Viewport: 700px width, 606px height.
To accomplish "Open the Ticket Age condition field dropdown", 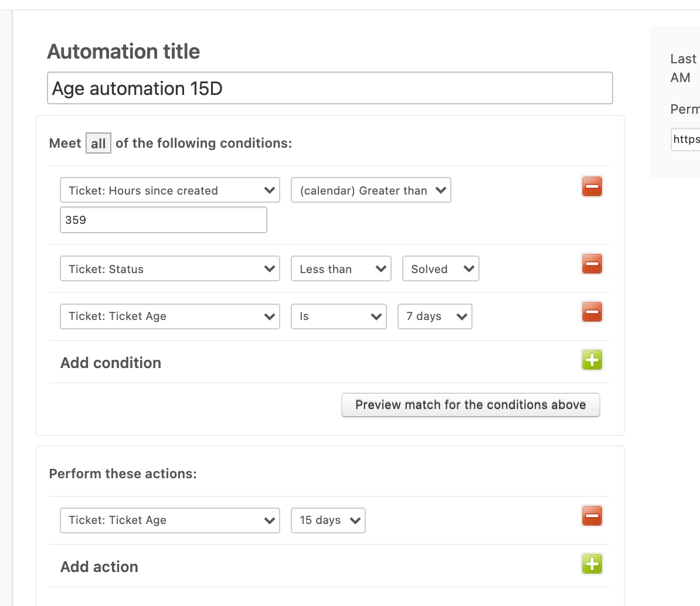I will click(x=170, y=316).
